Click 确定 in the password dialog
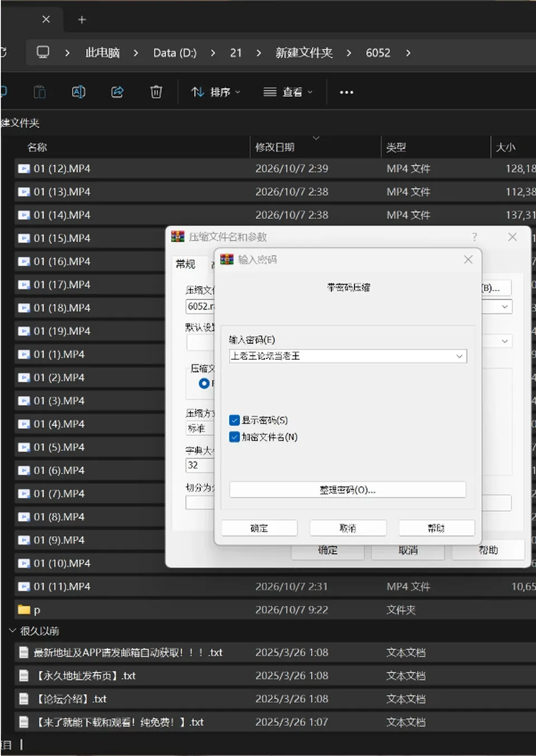536x756 pixels. pyautogui.click(x=259, y=528)
